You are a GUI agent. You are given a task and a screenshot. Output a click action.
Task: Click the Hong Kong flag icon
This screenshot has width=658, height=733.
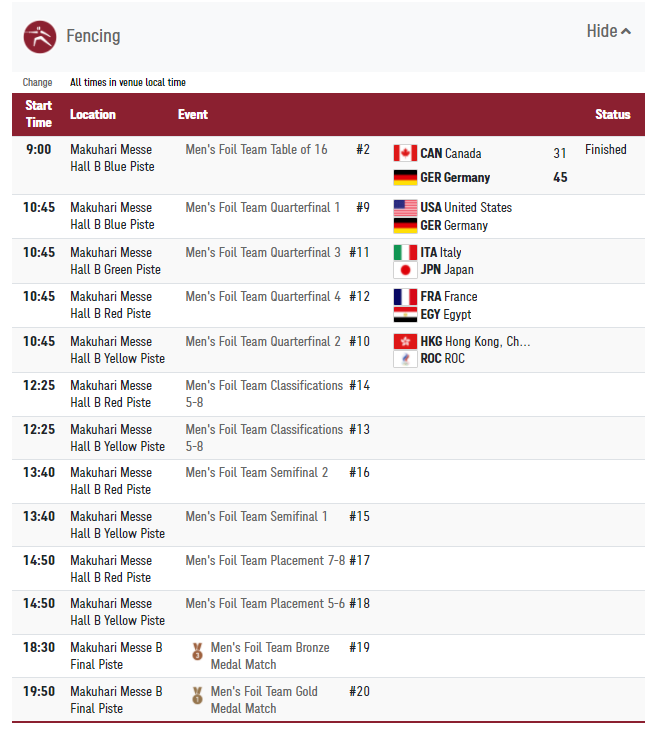[405, 342]
